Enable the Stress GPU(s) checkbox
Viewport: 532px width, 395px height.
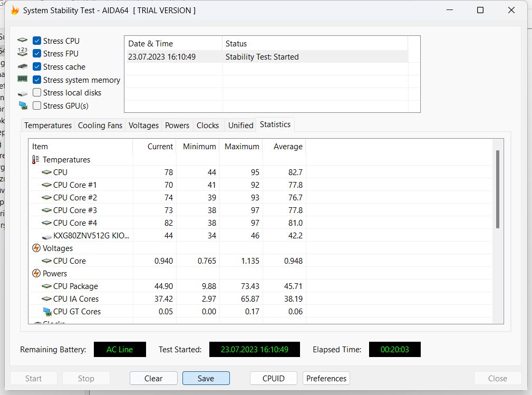37,105
